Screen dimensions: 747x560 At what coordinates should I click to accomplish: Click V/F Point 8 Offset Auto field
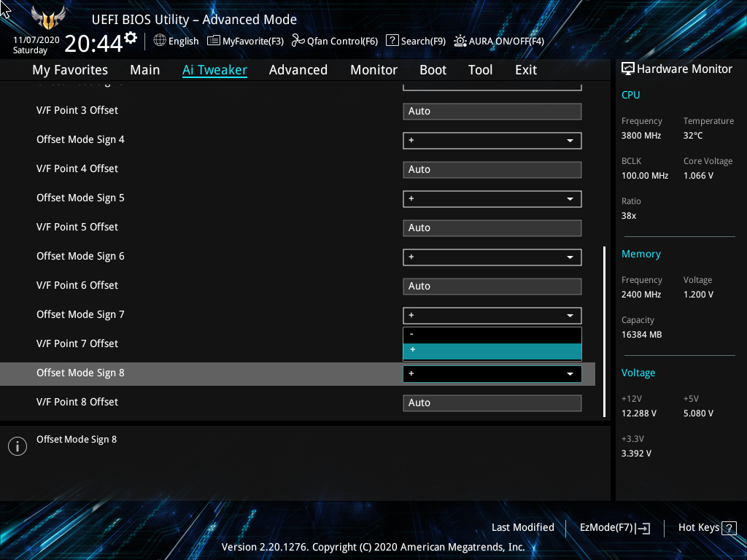[492, 402]
